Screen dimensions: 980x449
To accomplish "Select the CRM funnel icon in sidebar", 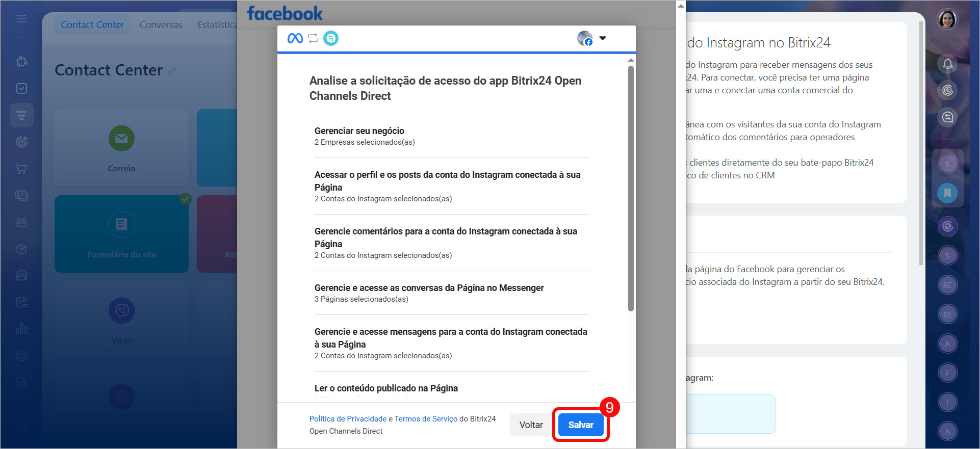I will pos(21,115).
